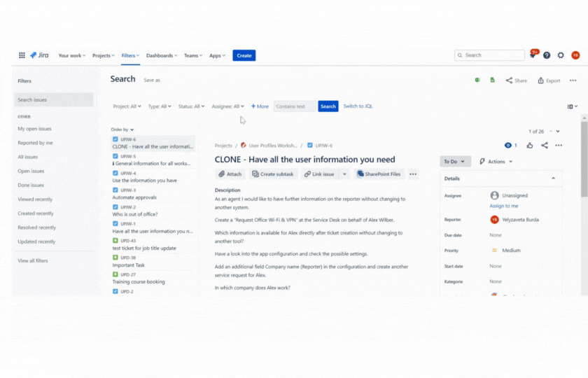Open settings gear icon
This screenshot has width=588, height=378.
561,55
